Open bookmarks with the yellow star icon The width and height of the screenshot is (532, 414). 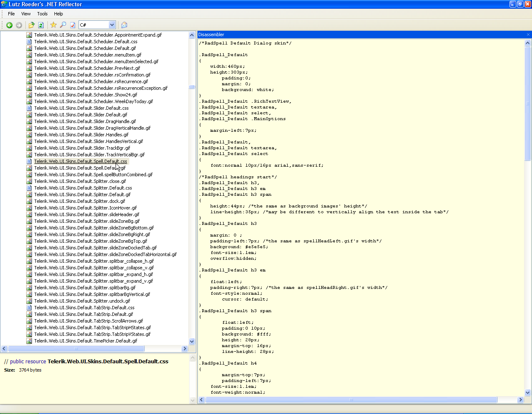(x=53, y=25)
